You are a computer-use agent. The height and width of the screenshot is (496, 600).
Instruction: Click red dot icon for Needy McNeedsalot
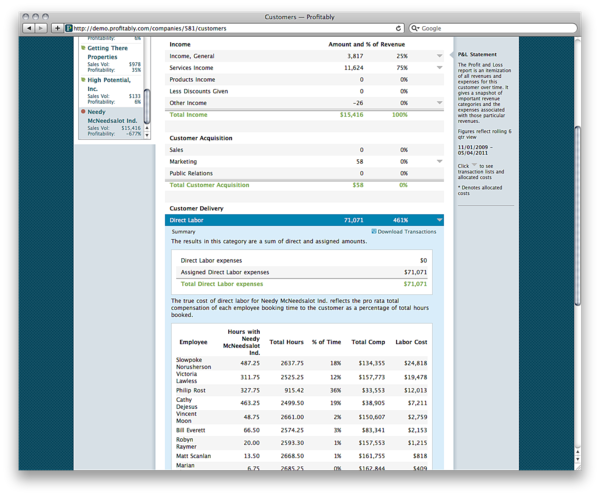click(x=83, y=111)
